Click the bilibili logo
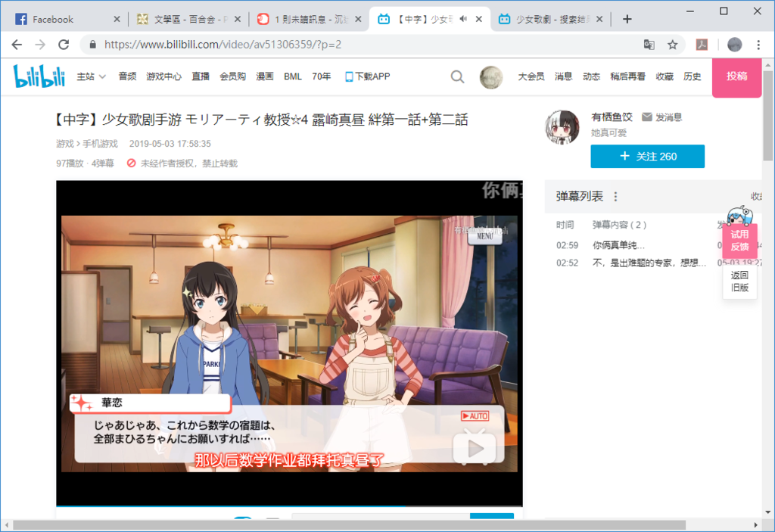This screenshot has height=532, width=775. coord(39,76)
